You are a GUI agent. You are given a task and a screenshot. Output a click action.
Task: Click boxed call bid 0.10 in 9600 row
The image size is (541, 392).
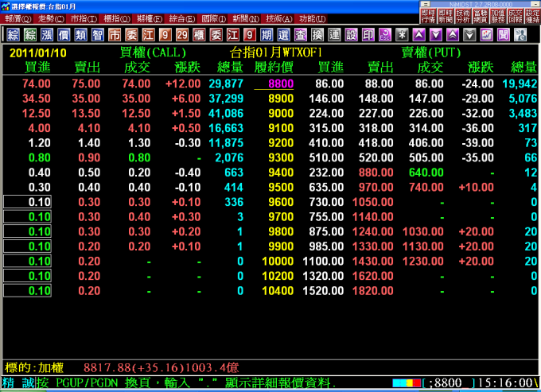click(28, 202)
